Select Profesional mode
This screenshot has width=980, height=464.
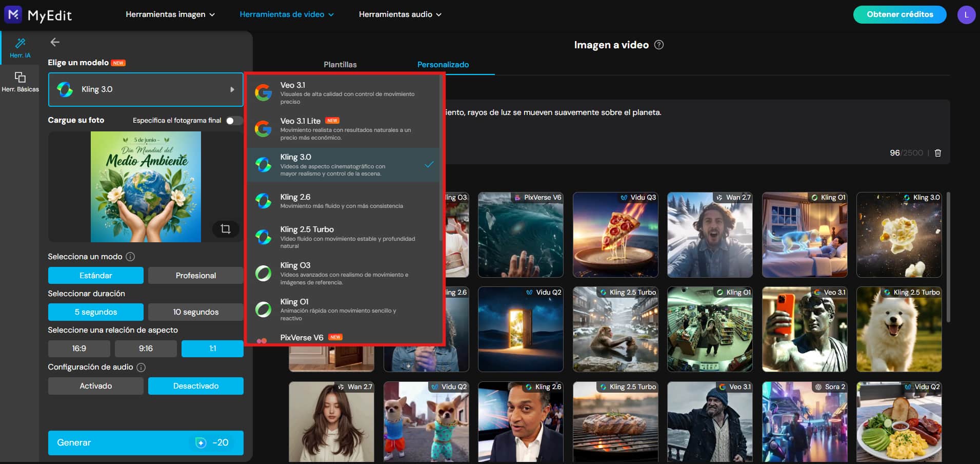coord(196,276)
